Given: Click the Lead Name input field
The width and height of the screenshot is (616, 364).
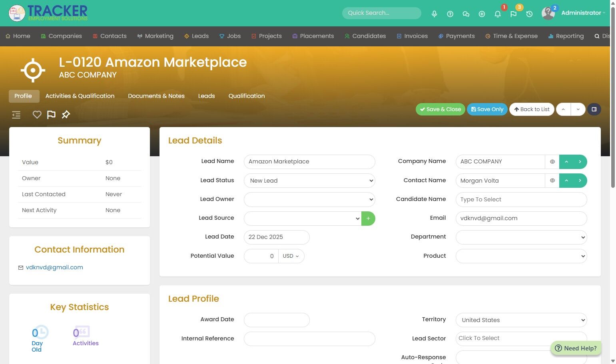Looking at the screenshot, I should click(309, 162).
